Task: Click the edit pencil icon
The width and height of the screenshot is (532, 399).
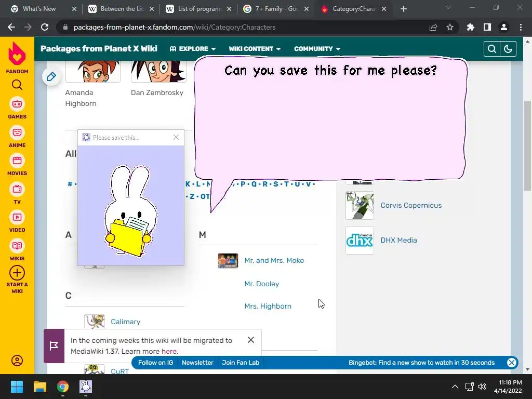Action: [51, 77]
